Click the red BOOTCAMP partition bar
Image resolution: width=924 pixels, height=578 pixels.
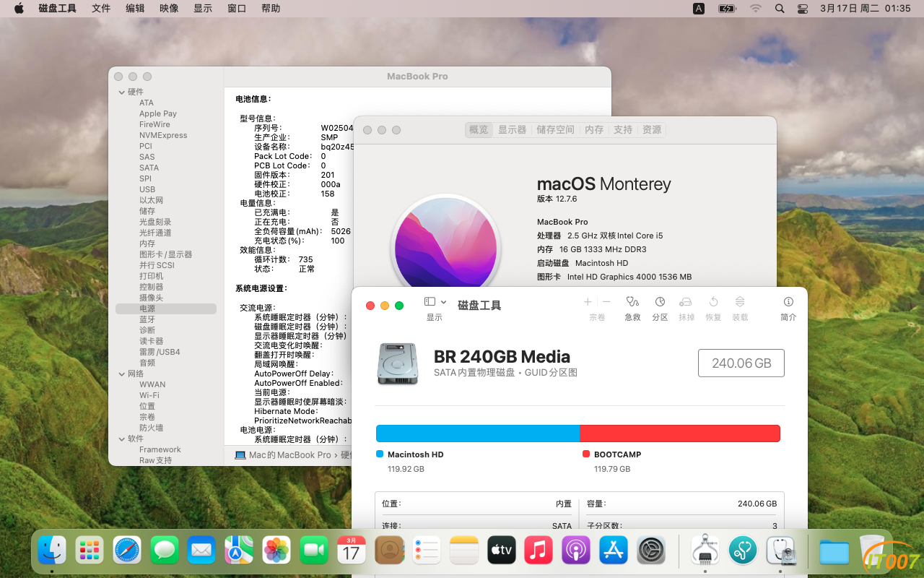tap(679, 433)
